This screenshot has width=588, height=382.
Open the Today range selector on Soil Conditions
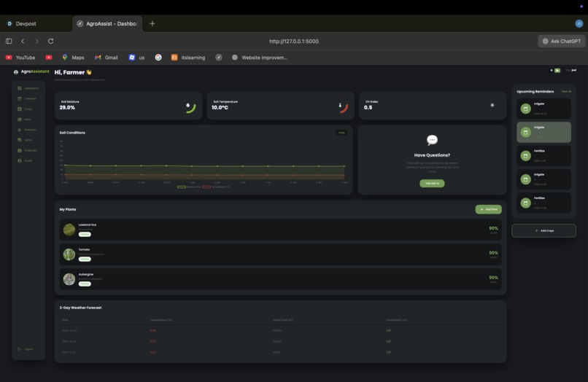pos(341,133)
